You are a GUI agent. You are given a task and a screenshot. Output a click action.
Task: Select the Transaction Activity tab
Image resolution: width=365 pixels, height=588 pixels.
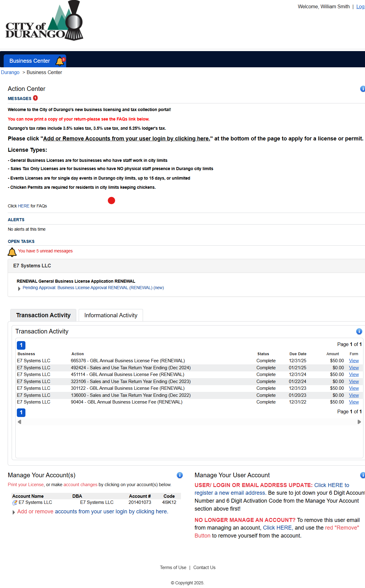point(43,315)
